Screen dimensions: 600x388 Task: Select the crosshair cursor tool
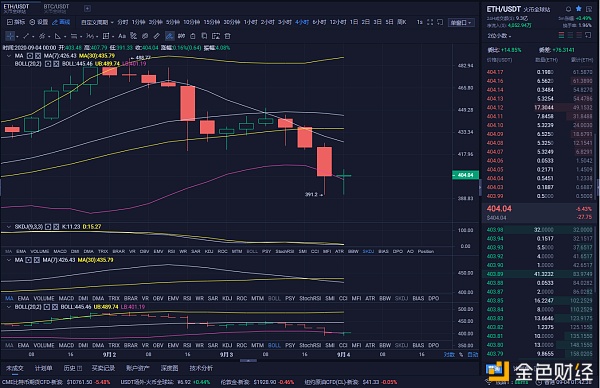point(10,36)
